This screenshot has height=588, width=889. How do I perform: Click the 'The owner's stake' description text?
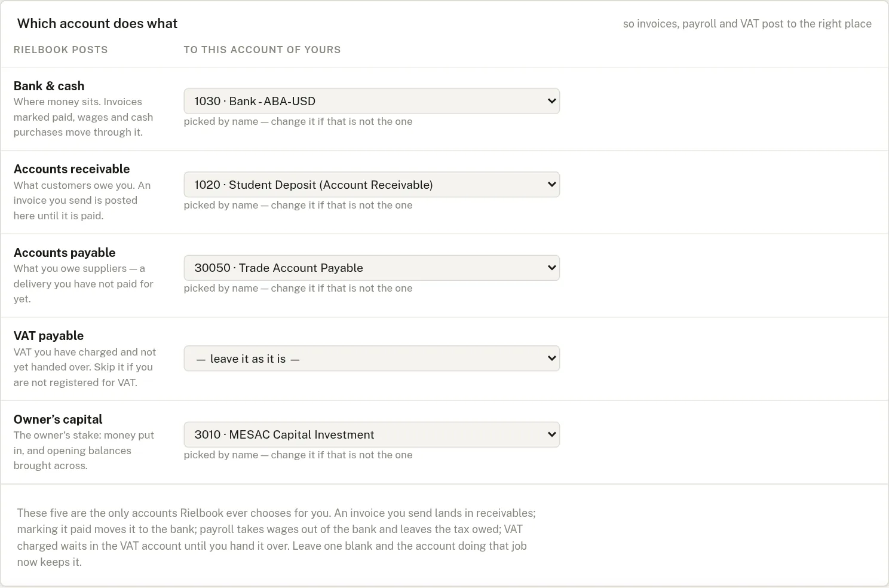84,451
